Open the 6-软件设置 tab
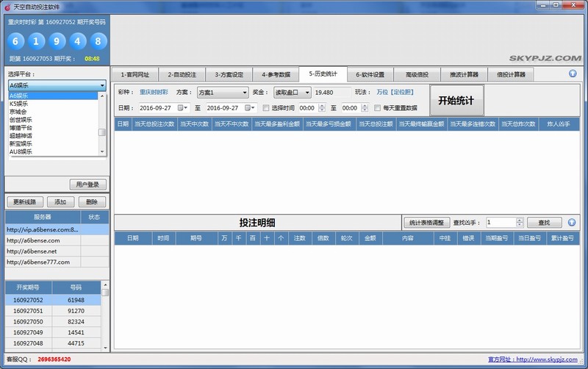The height and width of the screenshot is (369, 588). tap(370, 74)
